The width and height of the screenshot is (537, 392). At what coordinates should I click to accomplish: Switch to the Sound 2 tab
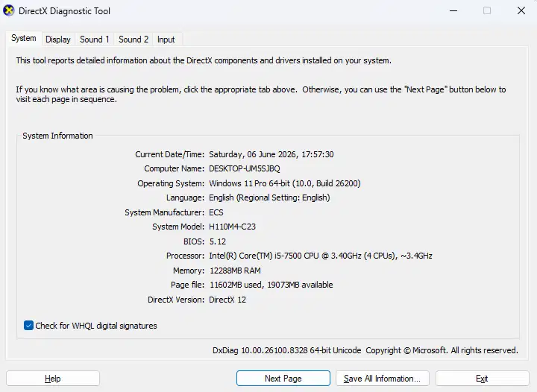[134, 39]
